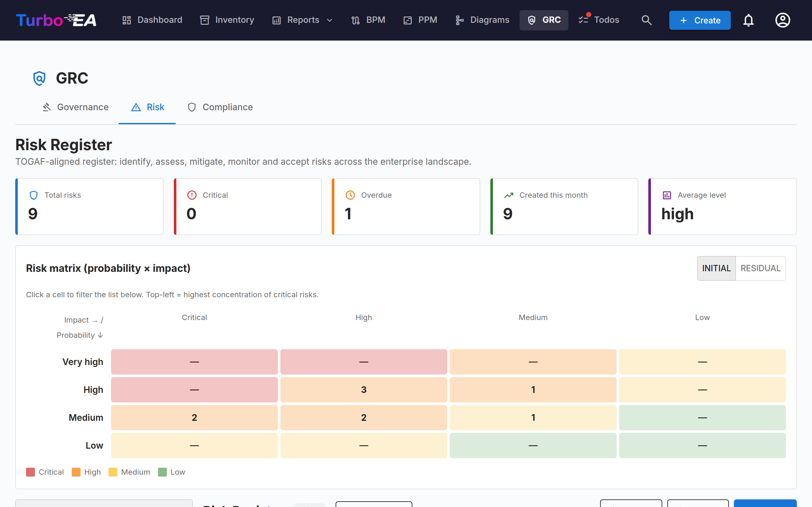Click the Average level chart icon
This screenshot has height=507, width=812.
click(667, 195)
